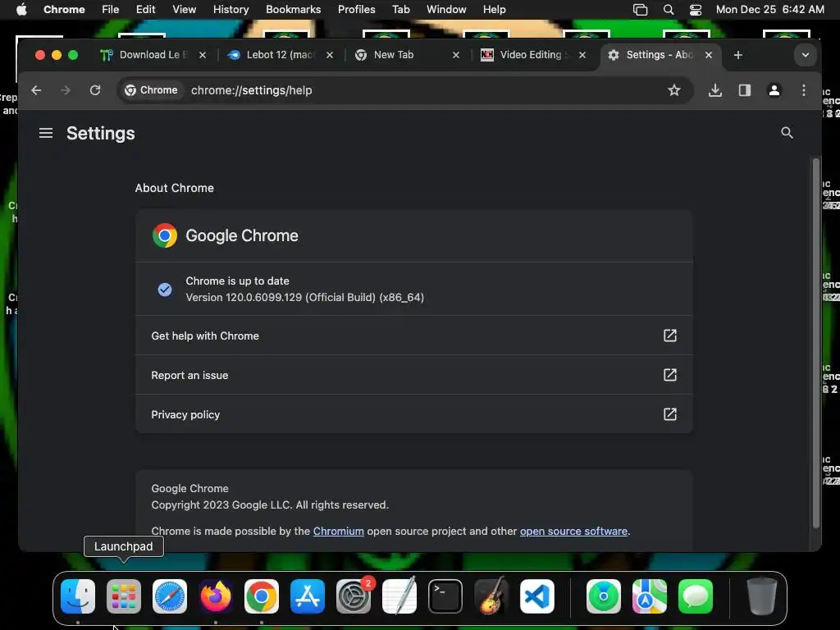Viewport: 840px width, 630px height.
Task: Follow the open source software link
Action: [573, 531]
